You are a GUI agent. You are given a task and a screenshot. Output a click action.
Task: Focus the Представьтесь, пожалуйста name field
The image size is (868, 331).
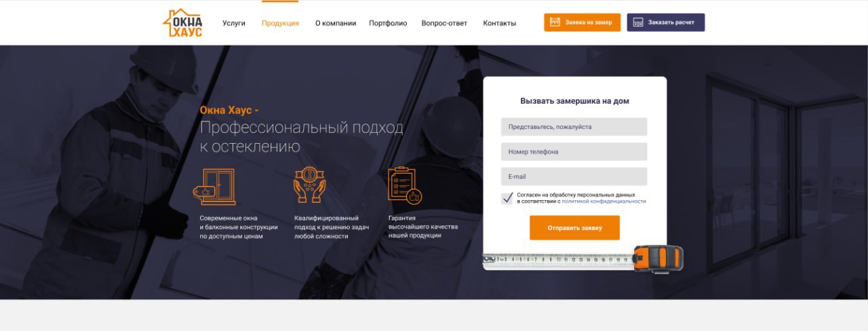[574, 127]
